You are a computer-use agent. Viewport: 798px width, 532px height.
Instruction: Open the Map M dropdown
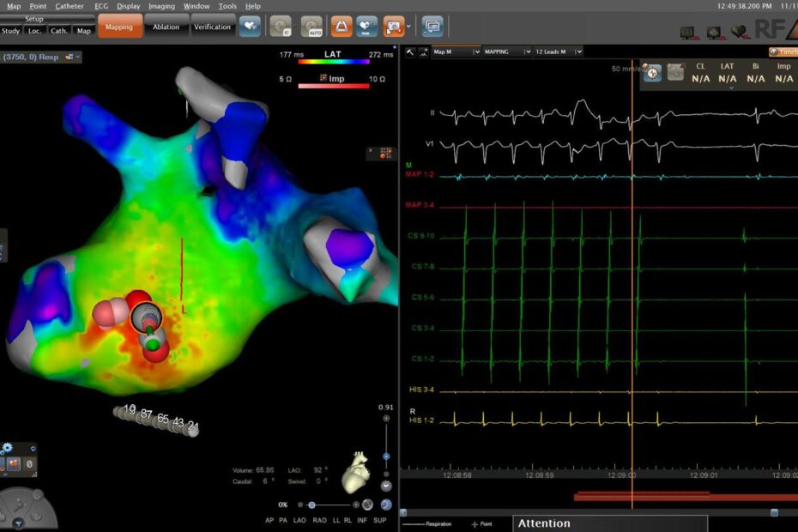click(x=456, y=51)
